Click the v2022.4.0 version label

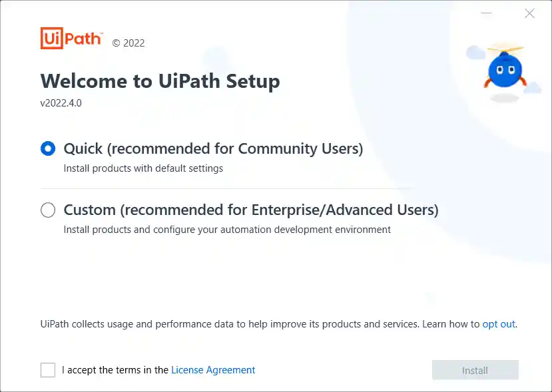pos(61,103)
